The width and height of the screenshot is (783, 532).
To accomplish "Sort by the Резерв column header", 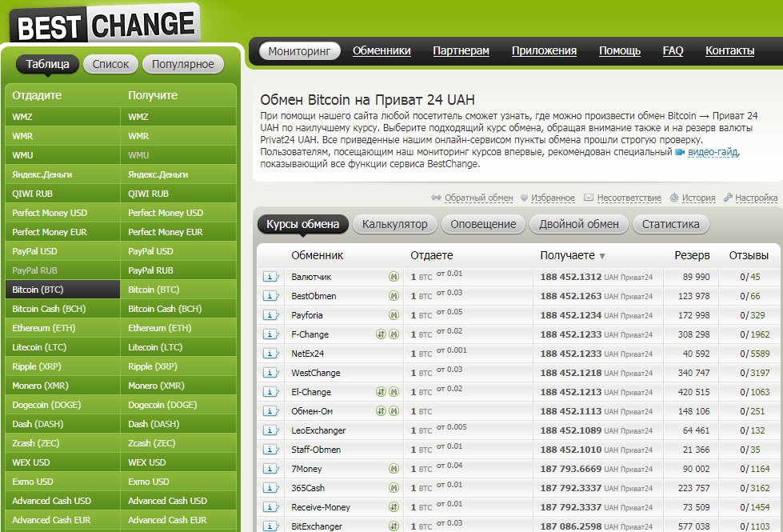I will 692,255.
